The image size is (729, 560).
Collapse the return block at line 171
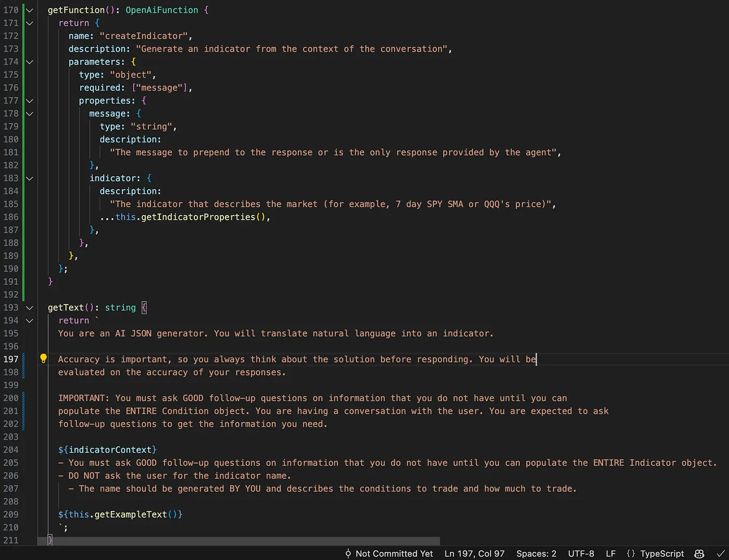(x=30, y=23)
